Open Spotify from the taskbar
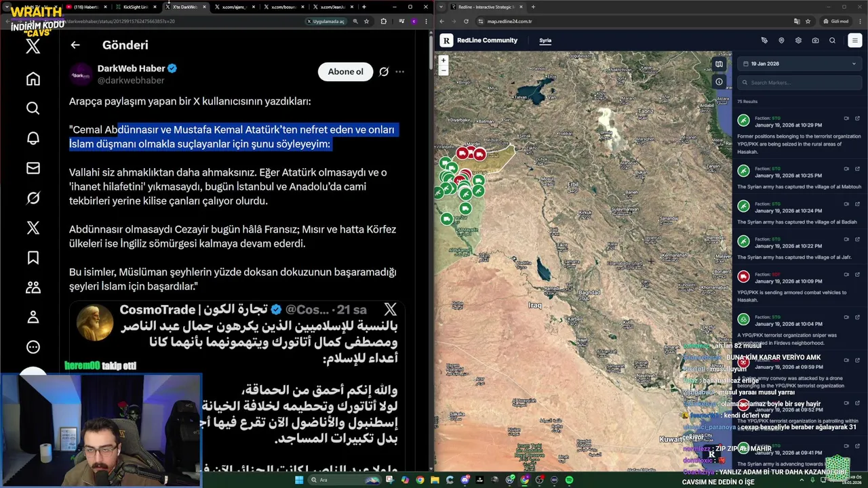Image resolution: width=868 pixels, height=488 pixels. pos(569,480)
